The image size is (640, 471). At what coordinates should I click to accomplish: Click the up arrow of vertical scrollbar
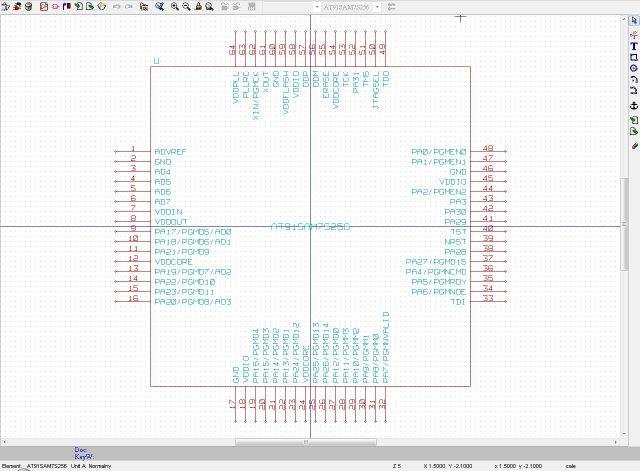(624, 19)
